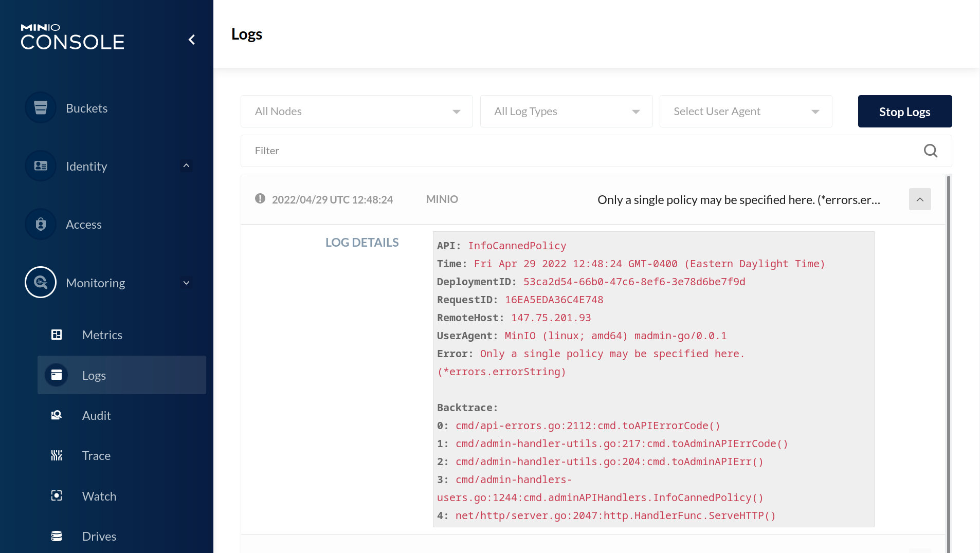Go to Trace page
The width and height of the screenshot is (980, 553).
pos(97,455)
